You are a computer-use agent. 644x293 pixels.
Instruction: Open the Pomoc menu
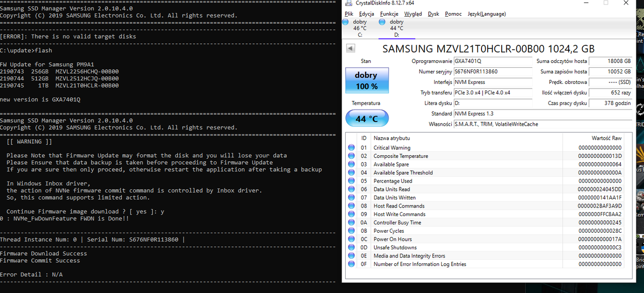453,14
